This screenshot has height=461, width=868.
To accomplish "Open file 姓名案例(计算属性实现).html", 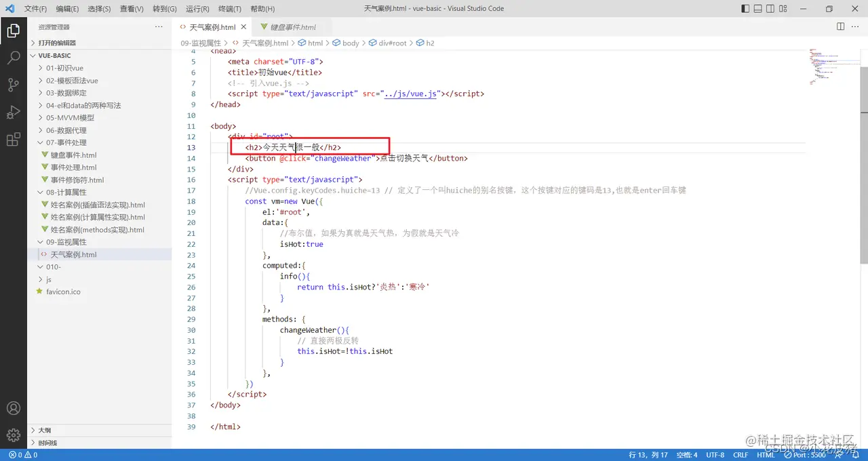I will [x=99, y=217].
